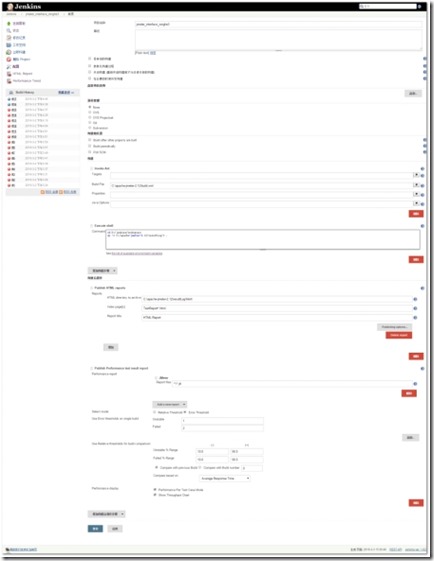This screenshot has width=434, height=561.
Task: Click help icon for Report title field
Action: pos(415,317)
